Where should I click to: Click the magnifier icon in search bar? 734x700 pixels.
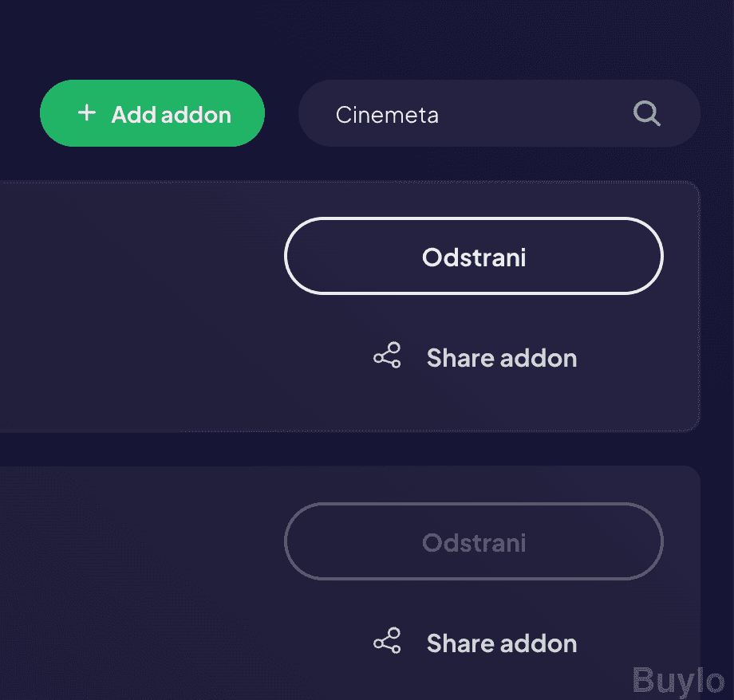point(646,114)
